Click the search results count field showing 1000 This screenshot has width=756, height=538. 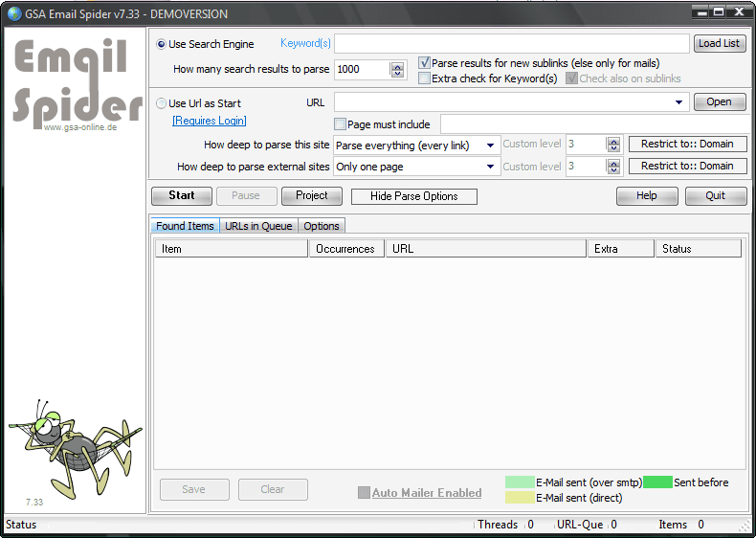[x=362, y=70]
